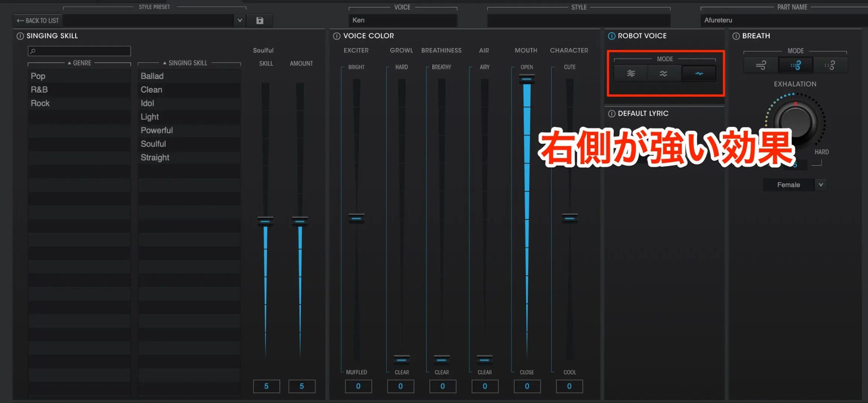Toggle the Voice Color power icon
868x403 pixels.
[337, 36]
